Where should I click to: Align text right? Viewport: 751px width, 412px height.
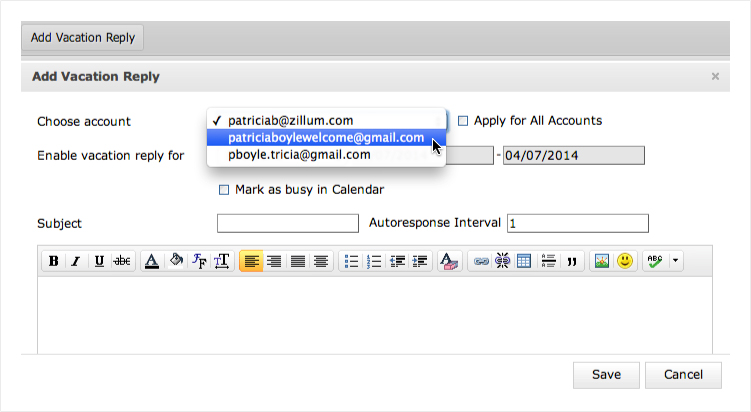pyautogui.click(x=274, y=261)
